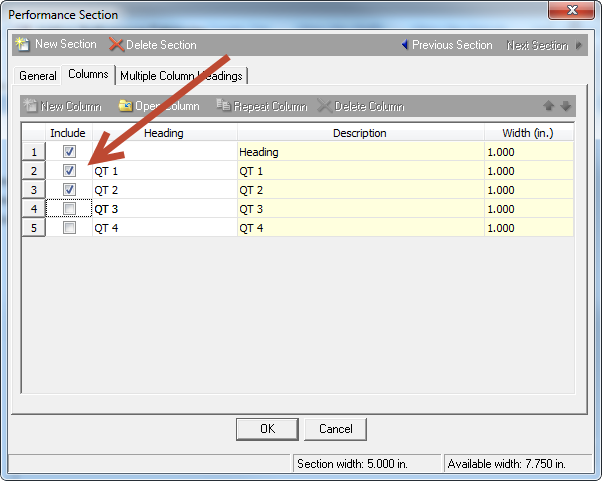Click the New Section label
Image resolution: width=602 pixels, height=481 pixels.
pos(66,44)
